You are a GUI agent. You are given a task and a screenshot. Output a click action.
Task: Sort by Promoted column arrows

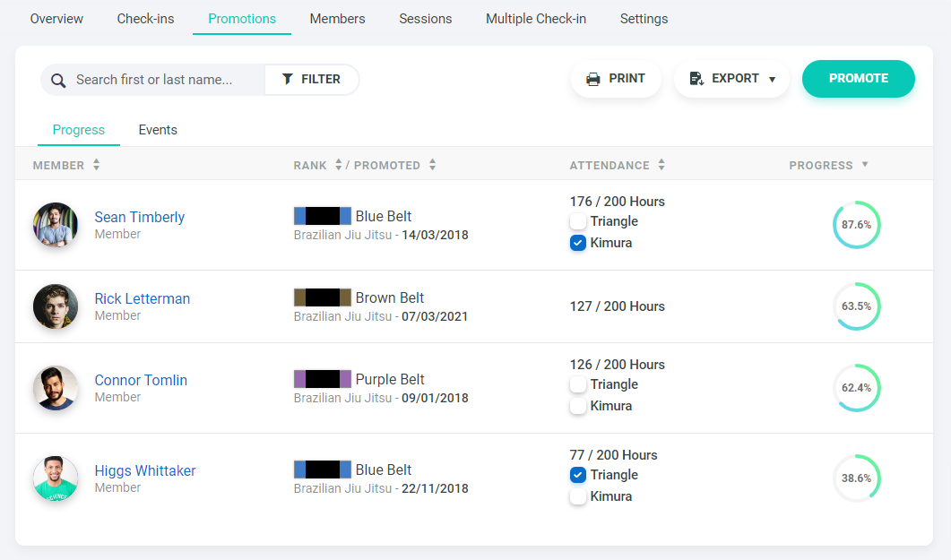[x=432, y=165]
